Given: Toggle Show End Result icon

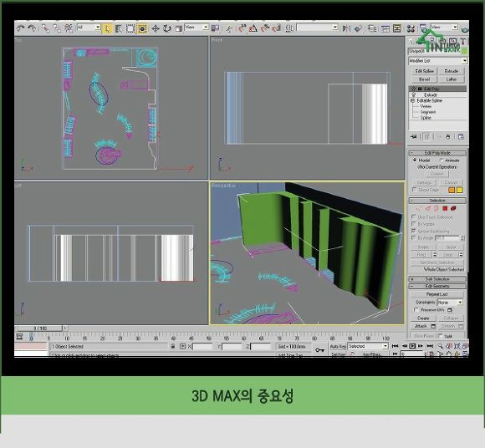Looking at the screenshot, I should point(427,137).
